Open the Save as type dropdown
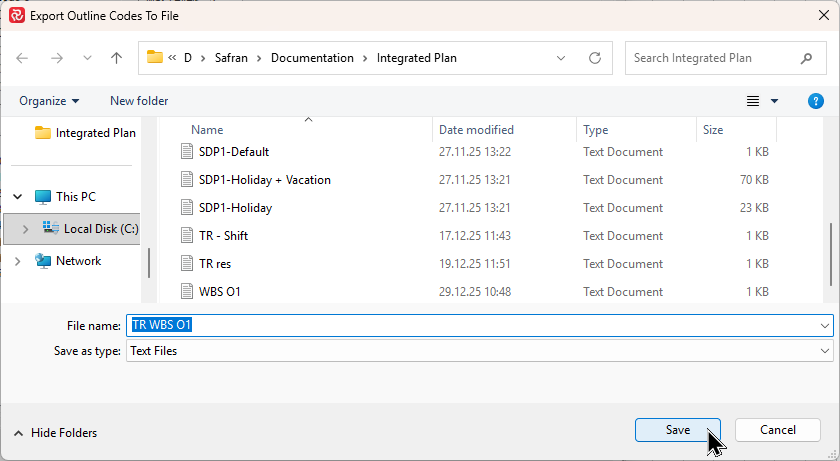 coord(824,351)
